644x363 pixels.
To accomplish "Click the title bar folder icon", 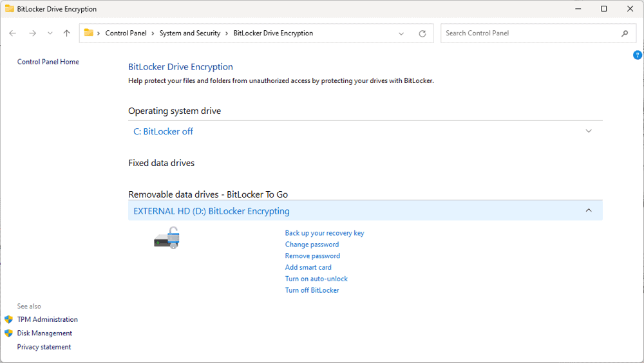I will point(10,8).
